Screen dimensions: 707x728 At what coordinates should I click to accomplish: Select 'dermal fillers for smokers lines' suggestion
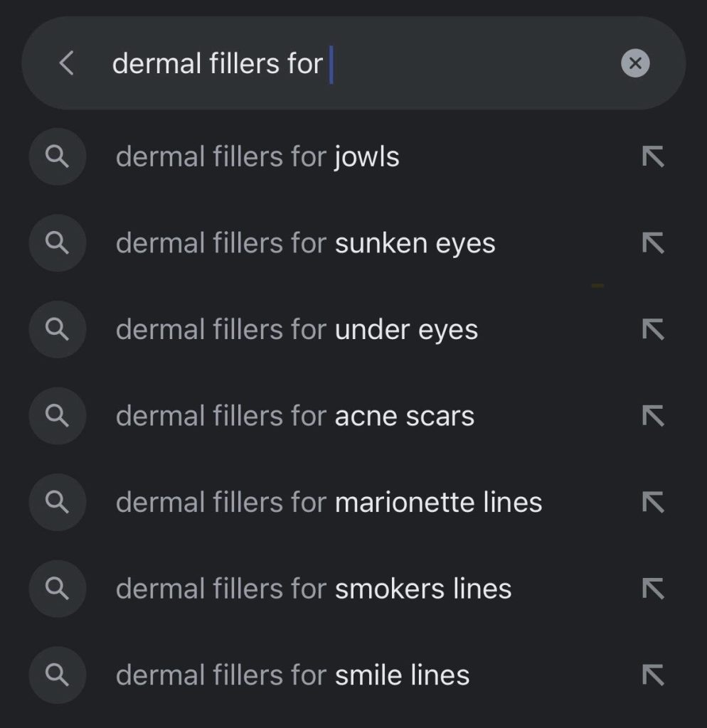click(313, 589)
